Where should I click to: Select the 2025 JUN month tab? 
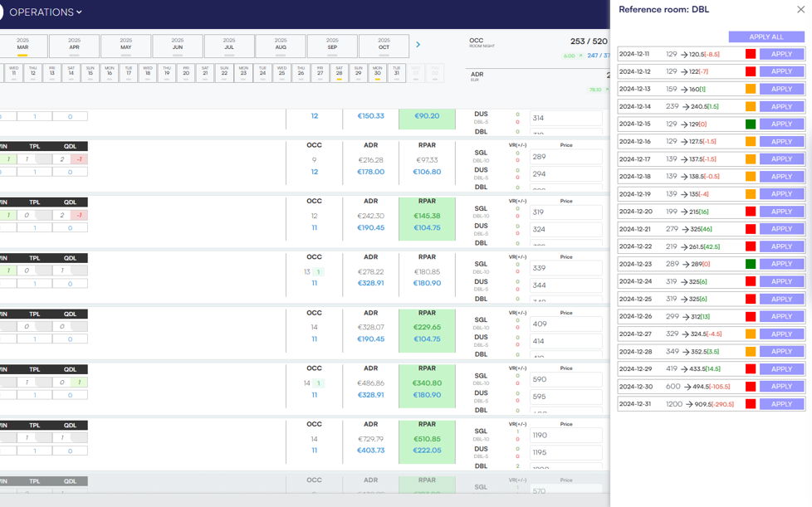coord(178,45)
